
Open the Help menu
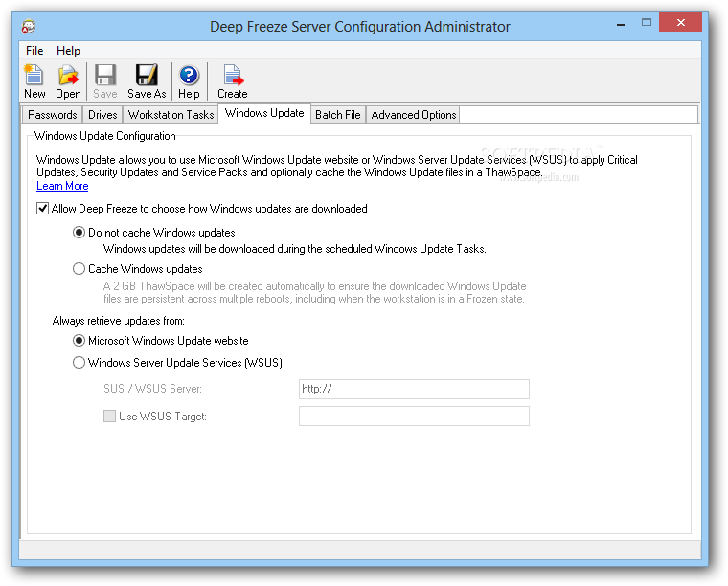pyautogui.click(x=68, y=50)
